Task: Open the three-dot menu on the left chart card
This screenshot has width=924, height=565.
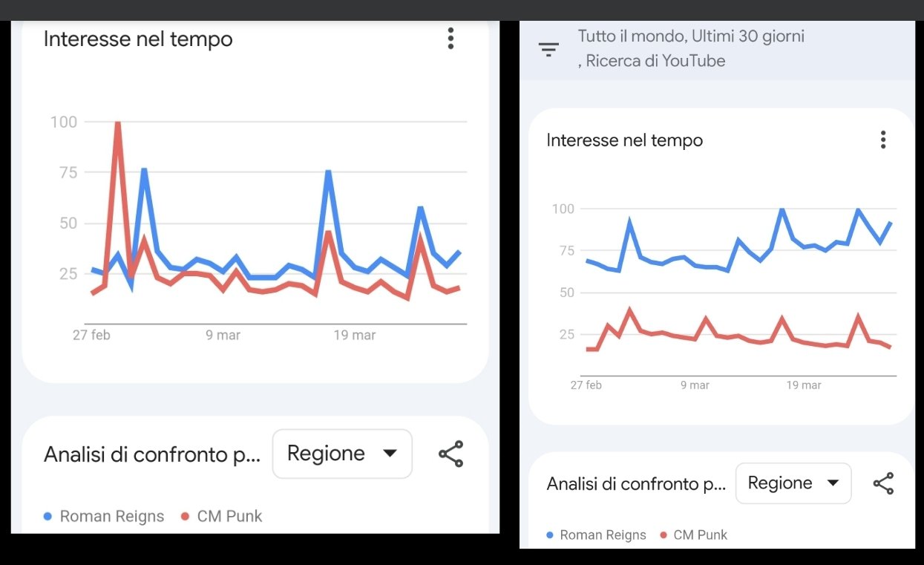Action: click(450, 39)
